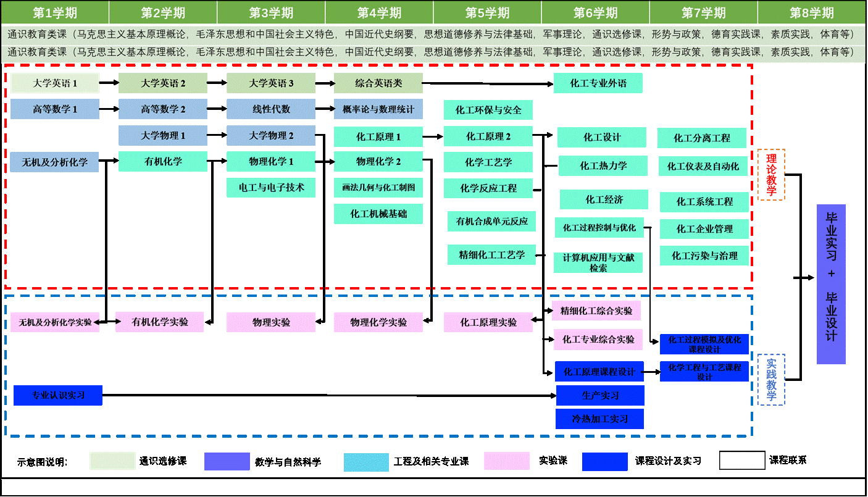Click the 化工专业外语 course box
Viewport: 868px width, 497px height.
point(598,83)
